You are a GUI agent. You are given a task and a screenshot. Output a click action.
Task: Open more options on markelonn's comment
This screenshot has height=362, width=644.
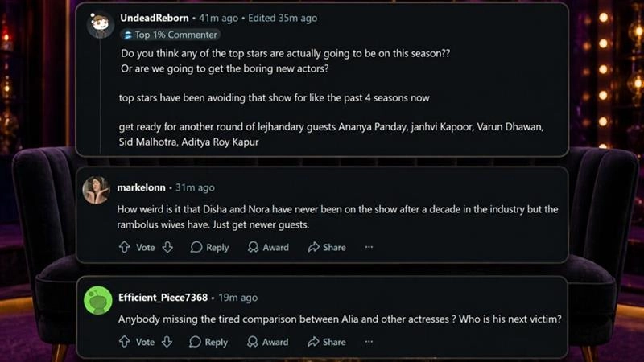[369, 248]
